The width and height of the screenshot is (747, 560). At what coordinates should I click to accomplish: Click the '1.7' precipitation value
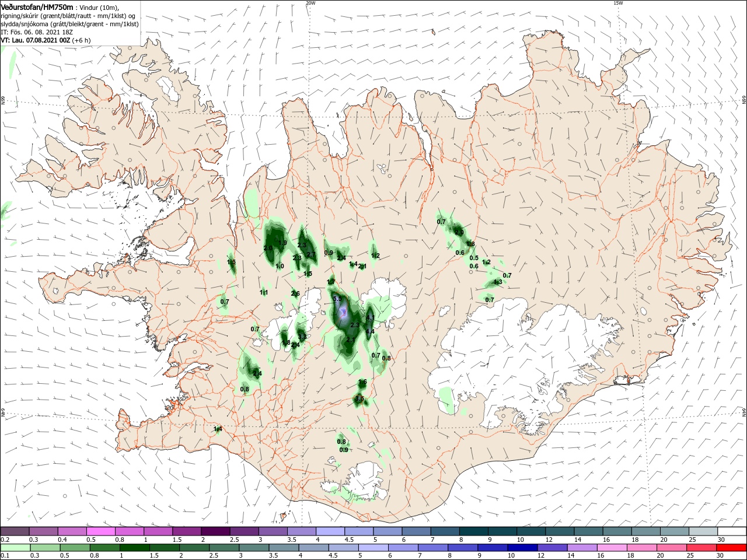(331, 282)
